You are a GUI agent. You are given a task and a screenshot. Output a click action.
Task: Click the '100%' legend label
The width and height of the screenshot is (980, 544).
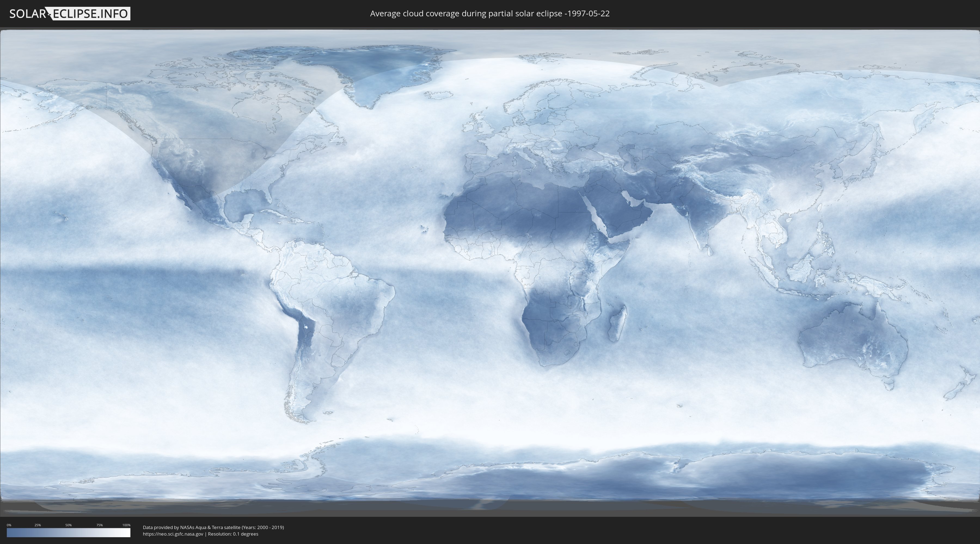click(x=126, y=525)
